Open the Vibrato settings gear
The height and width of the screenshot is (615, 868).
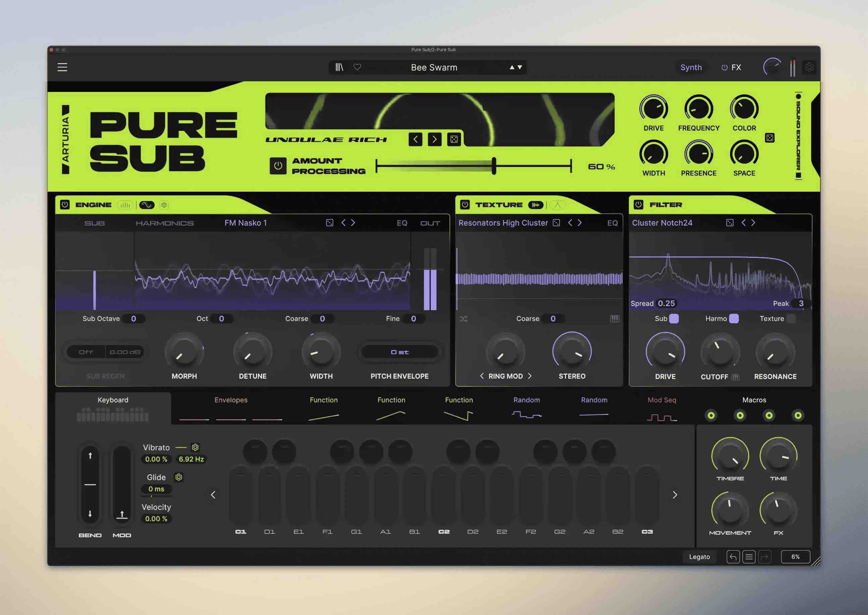pos(195,447)
